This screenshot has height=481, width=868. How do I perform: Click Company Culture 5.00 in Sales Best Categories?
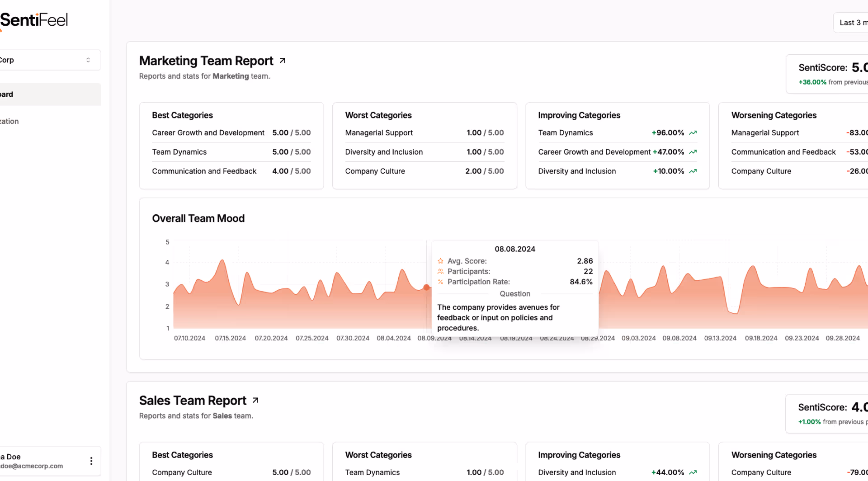pos(231,472)
